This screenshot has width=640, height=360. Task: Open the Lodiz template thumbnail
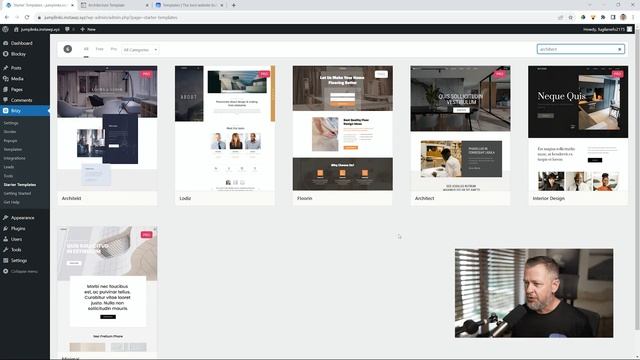(225, 129)
